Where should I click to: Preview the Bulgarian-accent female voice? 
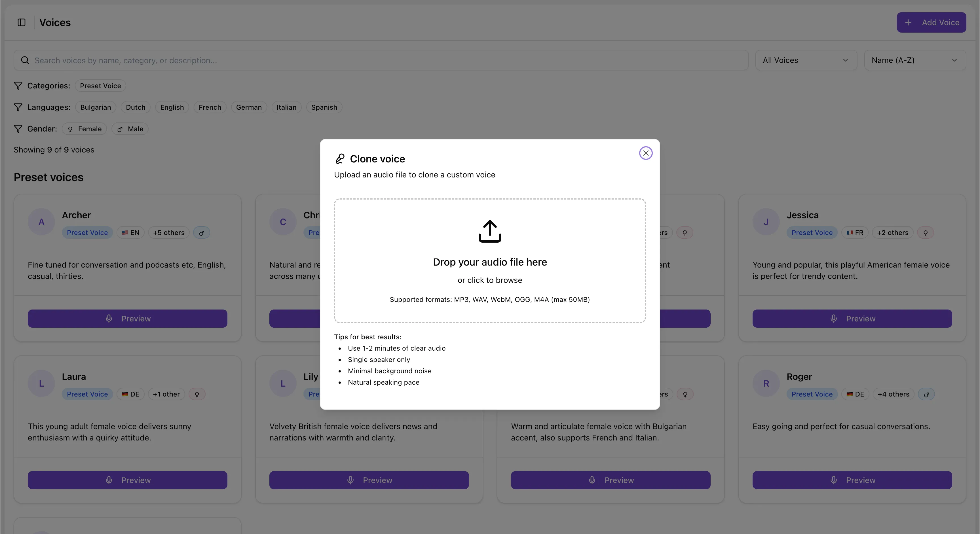click(x=611, y=480)
